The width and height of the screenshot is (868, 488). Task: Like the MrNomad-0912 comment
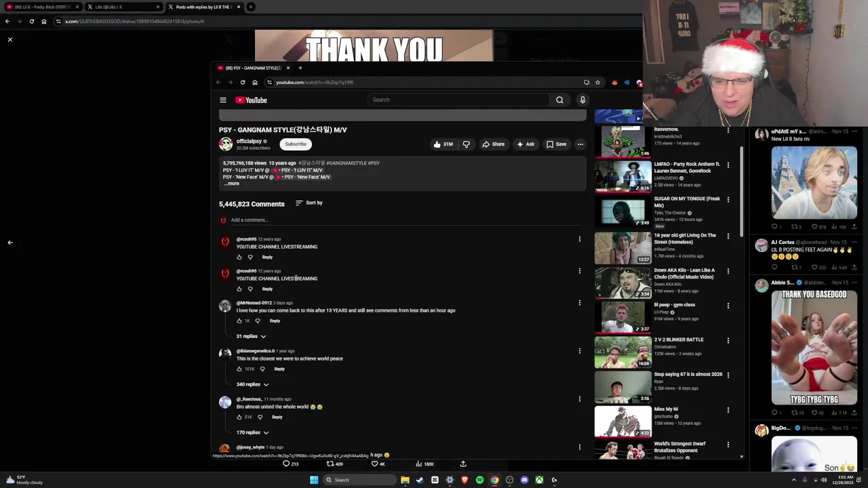pyautogui.click(x=239, y=321)
